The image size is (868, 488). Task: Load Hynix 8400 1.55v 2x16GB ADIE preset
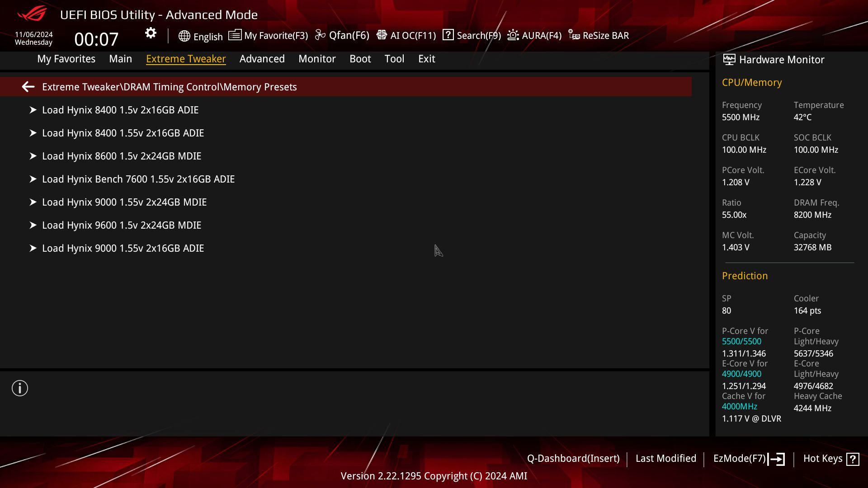(x=123, y=133)
